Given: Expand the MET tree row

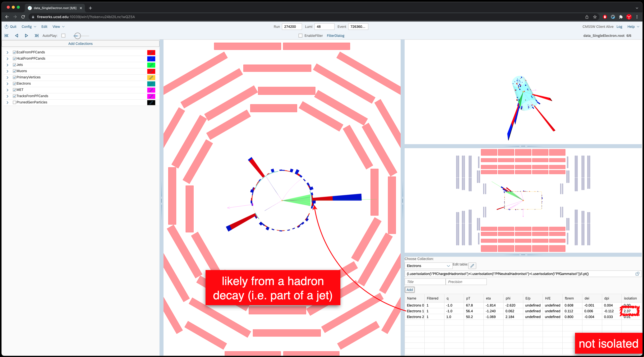Looking at the screenshot, I should [8, 90].
